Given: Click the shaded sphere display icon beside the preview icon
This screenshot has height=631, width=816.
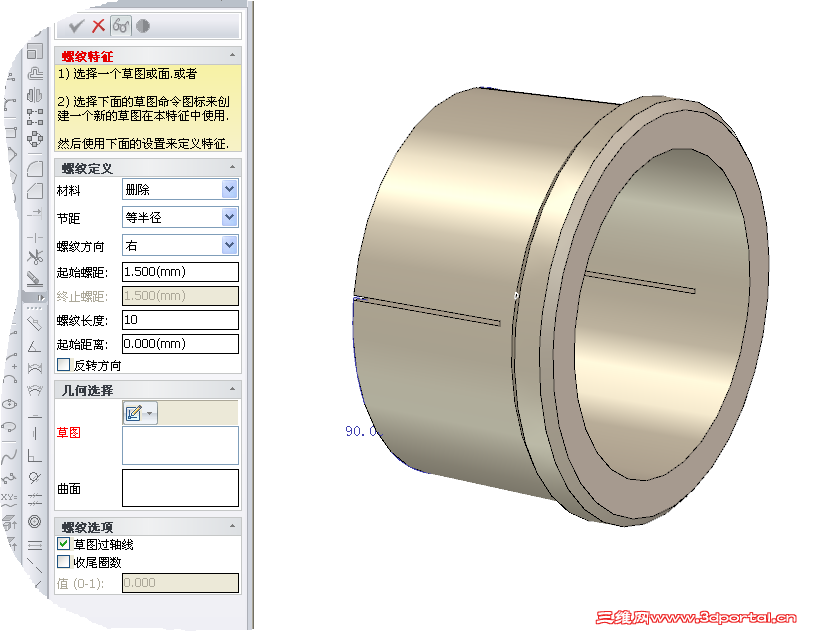Looking at the screenshot, I should coord(142,25).
